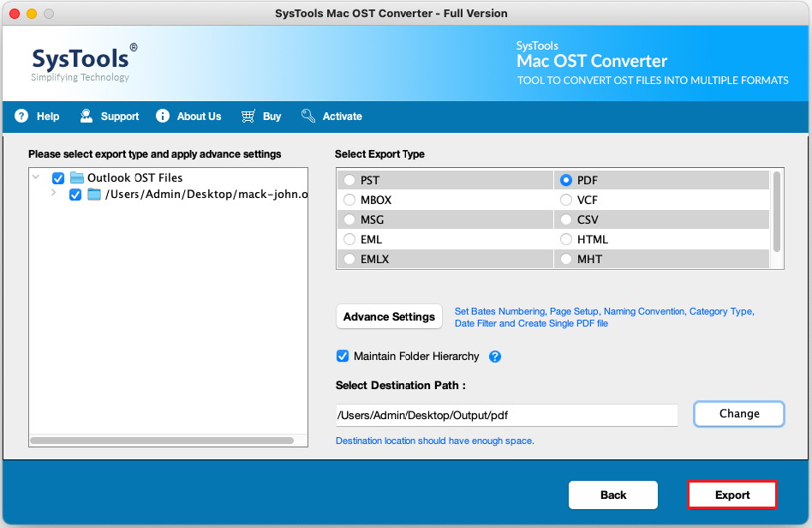Open the Help menu item

pos(48,117)
